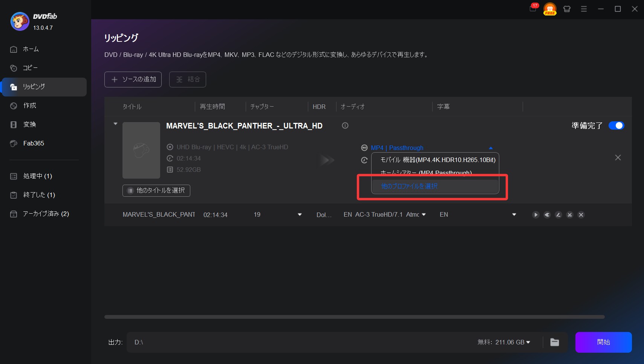Click the オーディオ column header
Screen dimensions: 644x364
(353, 107)
